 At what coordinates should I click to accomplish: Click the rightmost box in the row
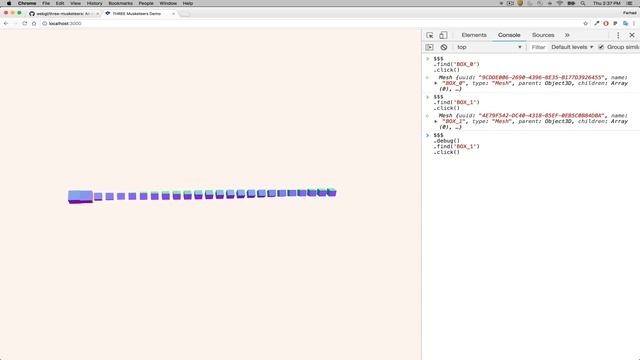pos(331,192)
